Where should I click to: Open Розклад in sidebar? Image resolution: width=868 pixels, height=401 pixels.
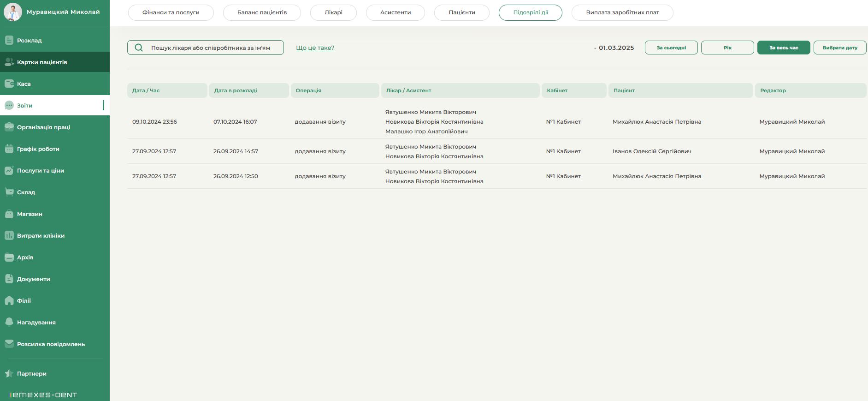[55, 40]
